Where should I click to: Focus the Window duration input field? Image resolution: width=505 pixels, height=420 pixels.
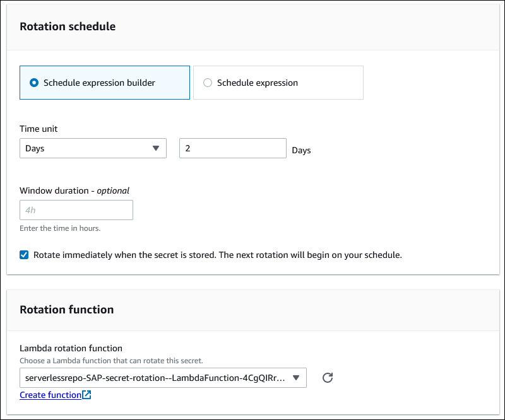tap(76, 210)
